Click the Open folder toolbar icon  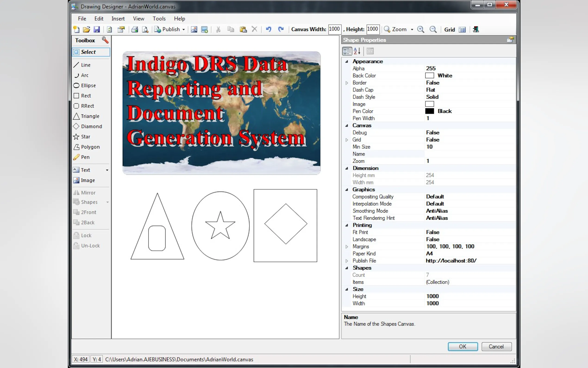click(x=87, y=29)
